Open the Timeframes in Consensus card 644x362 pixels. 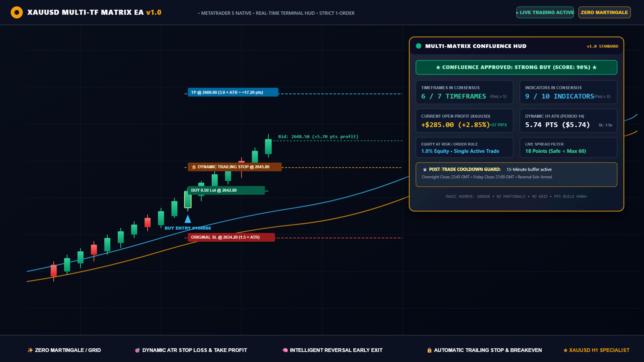coord(465,92)
